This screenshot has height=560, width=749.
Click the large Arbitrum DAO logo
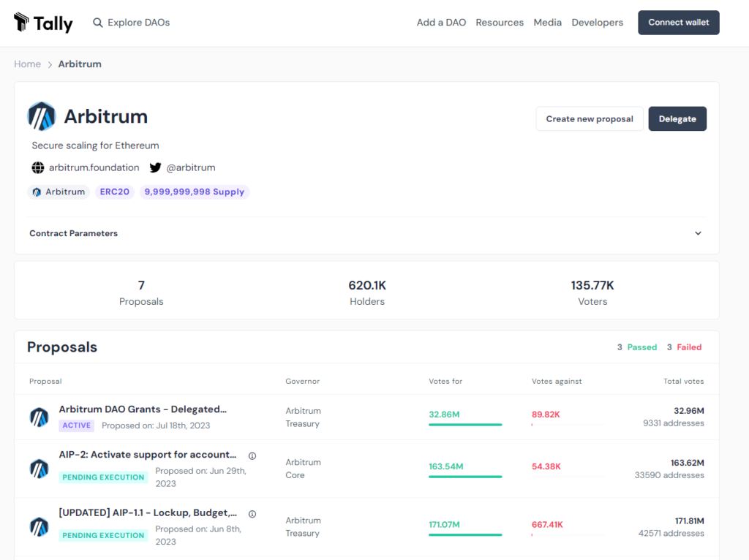pyautogui.click(x=42, y=116)
